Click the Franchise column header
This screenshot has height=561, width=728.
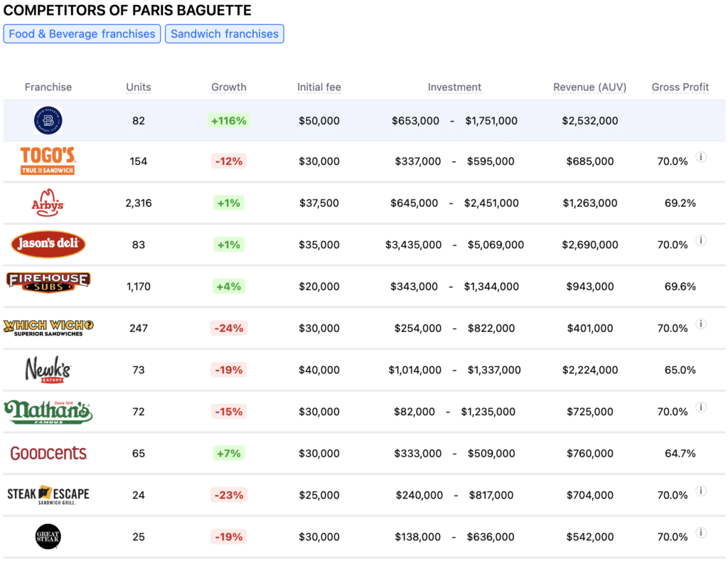pyautogui.click(x=48, y=87)
